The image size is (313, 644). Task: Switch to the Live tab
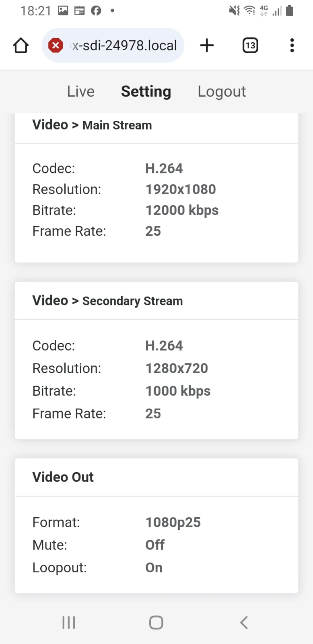tap(81, 92)
